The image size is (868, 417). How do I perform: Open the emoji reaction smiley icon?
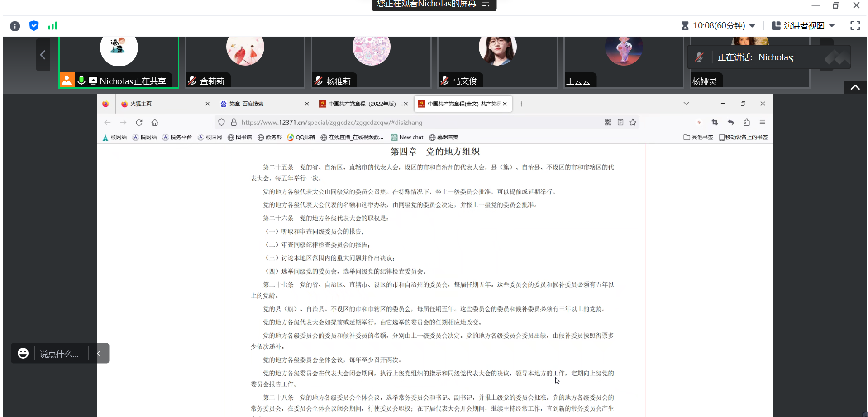click(x=23, y=353)
